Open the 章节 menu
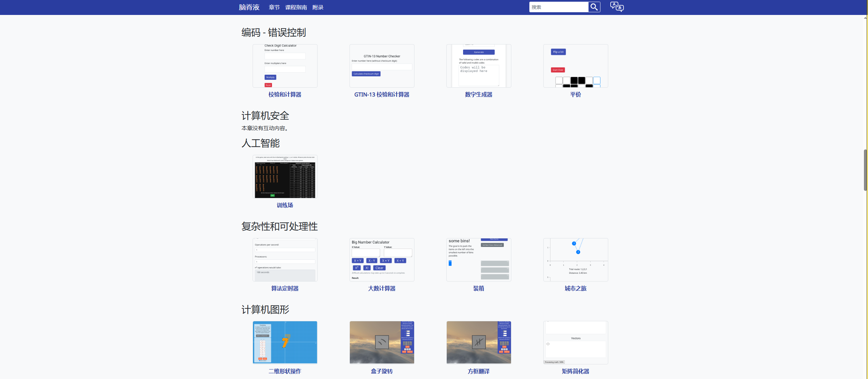868x379 pixels. 274,7
